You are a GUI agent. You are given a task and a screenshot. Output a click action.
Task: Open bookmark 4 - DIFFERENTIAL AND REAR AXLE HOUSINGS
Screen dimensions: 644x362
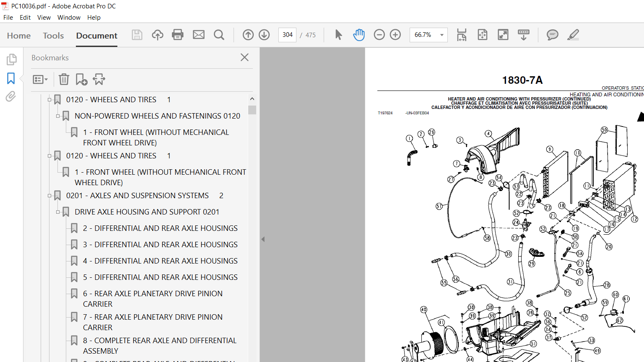[160, 261]
